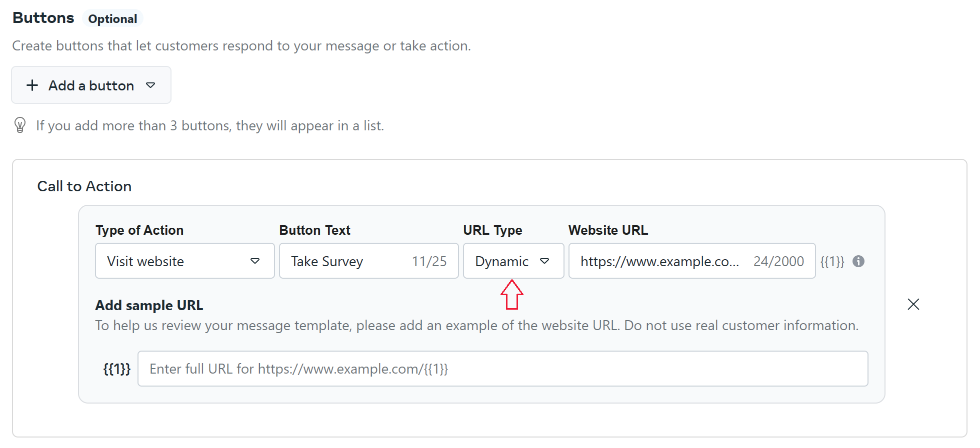Click the sample URL entry field

502,369
